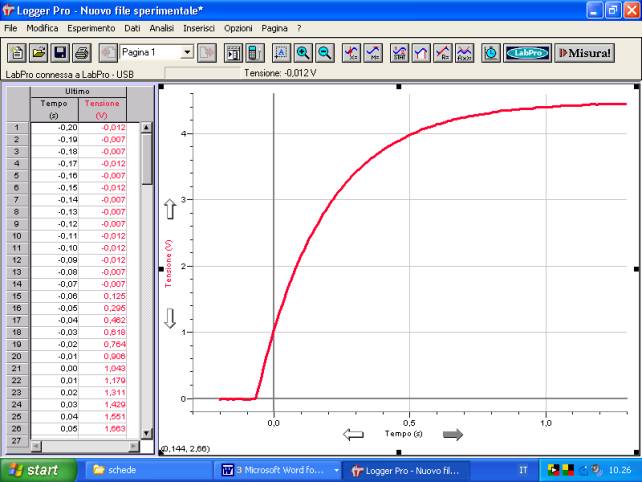Open the Pagina 1 page dropdown

(x=187, y=51)
